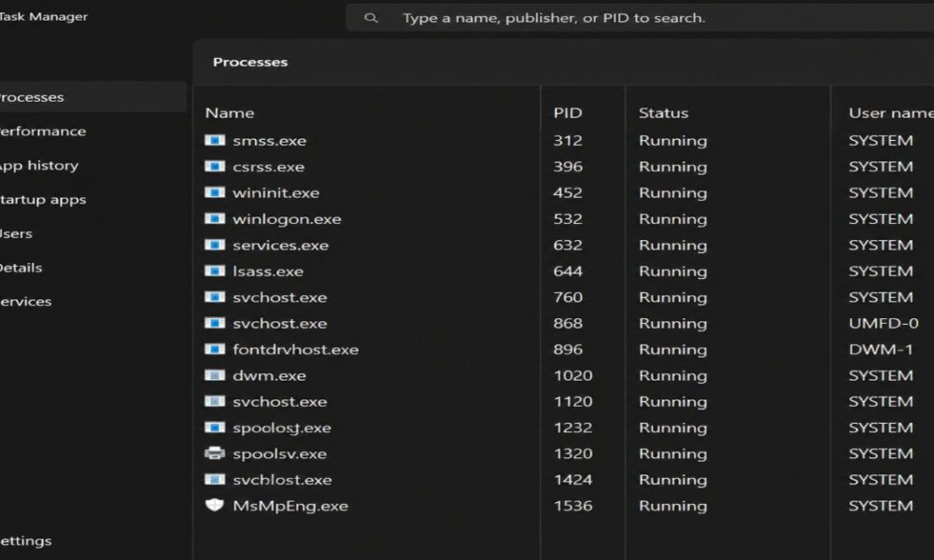Click the fontdrvhost.exe process icon
This screenshot has width=934, height=560.
[x=215, y=349]
